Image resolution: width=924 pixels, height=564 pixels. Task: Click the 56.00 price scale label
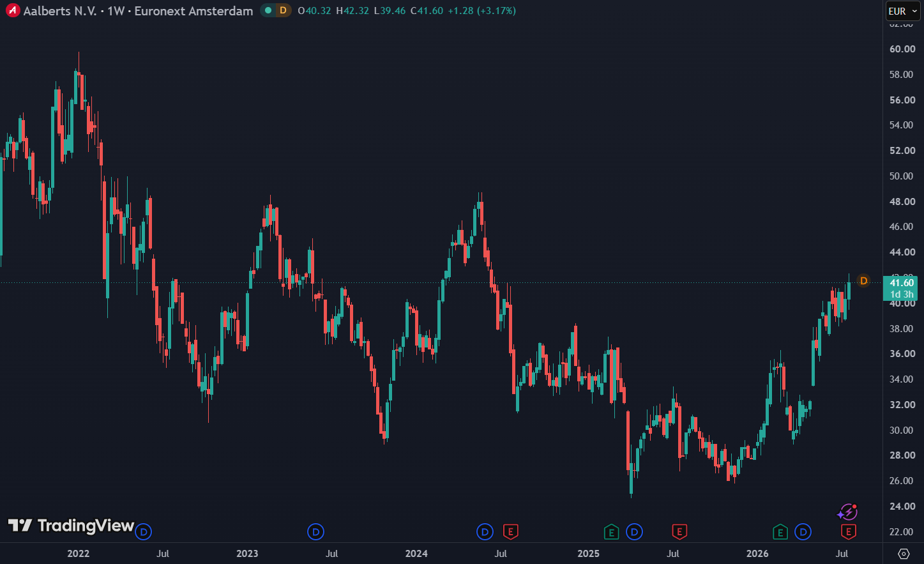pos(902,100)
